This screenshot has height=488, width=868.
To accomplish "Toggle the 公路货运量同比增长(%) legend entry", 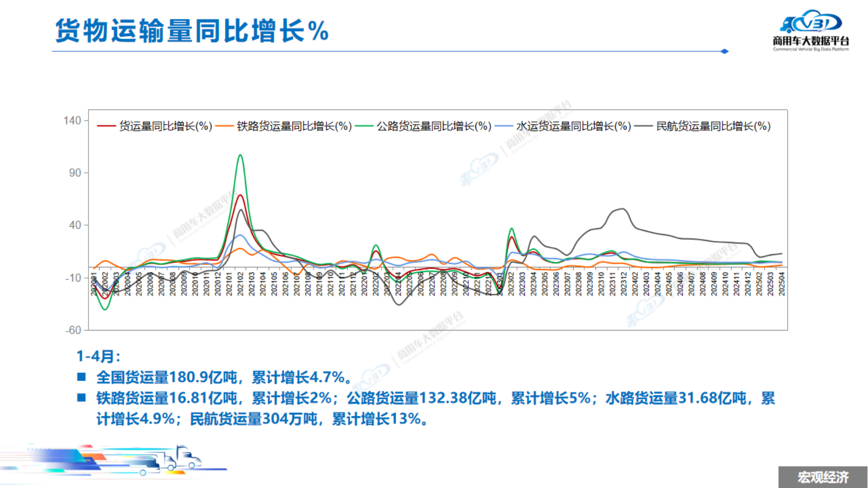I will click(x=433, y=126).
